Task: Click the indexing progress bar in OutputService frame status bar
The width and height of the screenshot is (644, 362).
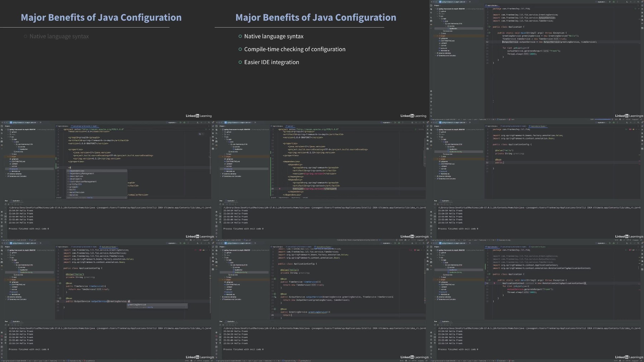Action: tap(603, 119)
